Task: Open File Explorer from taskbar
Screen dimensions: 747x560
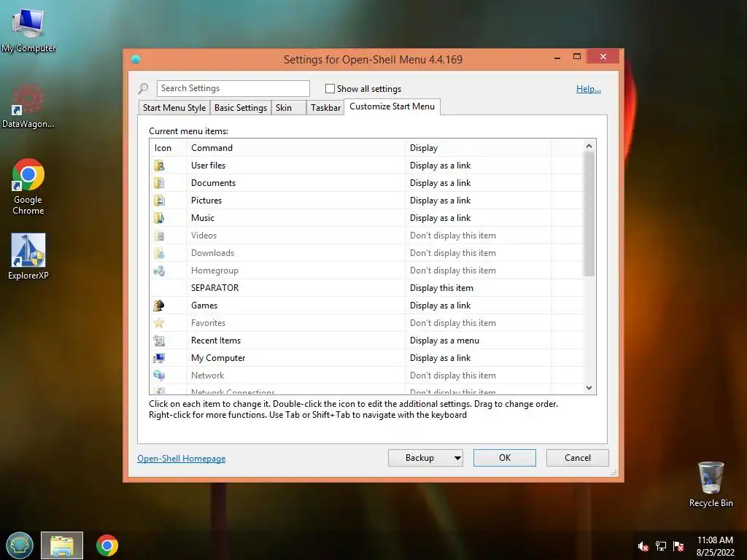Action: 62,545
